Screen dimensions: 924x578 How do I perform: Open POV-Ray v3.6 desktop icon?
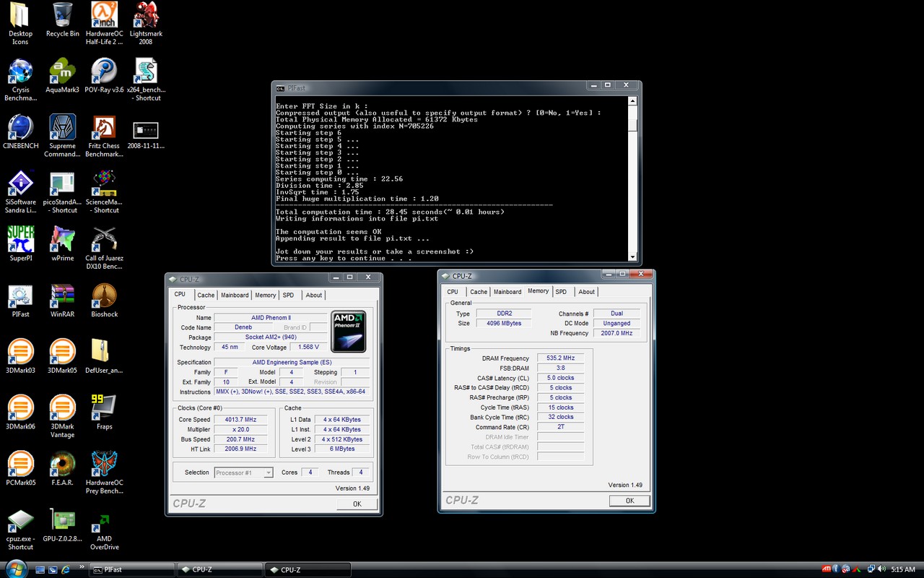105,77
